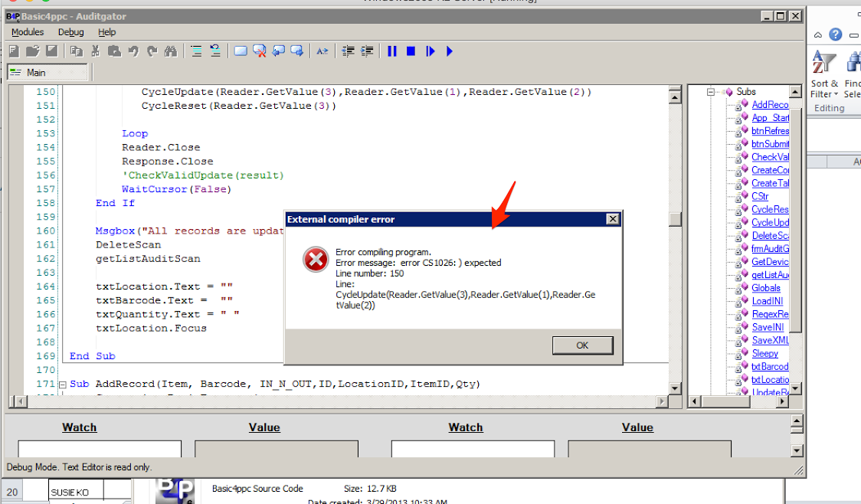Viewport: 861px width, 504px height.
Task: Select the Main module tab
Action: [x=47, y=73]
